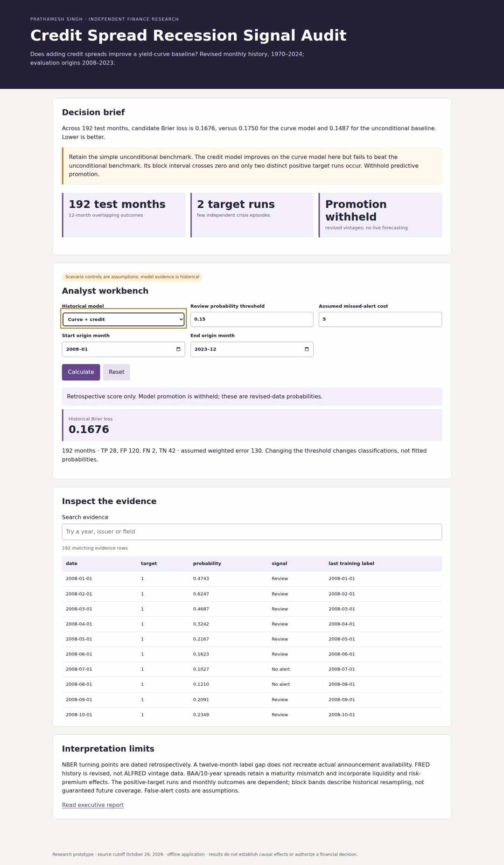This screenshot has height=865, width=504.
Task: Click the Reset button
Action: click(117, 372)
